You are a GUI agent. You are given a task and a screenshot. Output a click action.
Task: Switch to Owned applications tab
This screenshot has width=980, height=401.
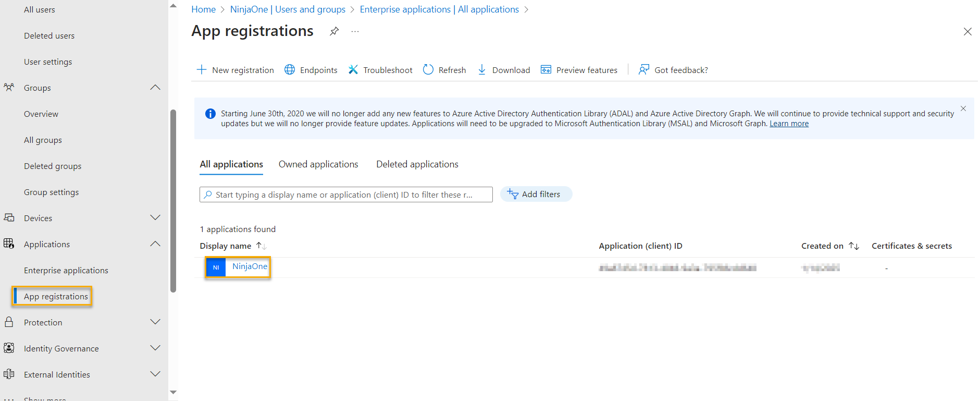click(318, 164)
